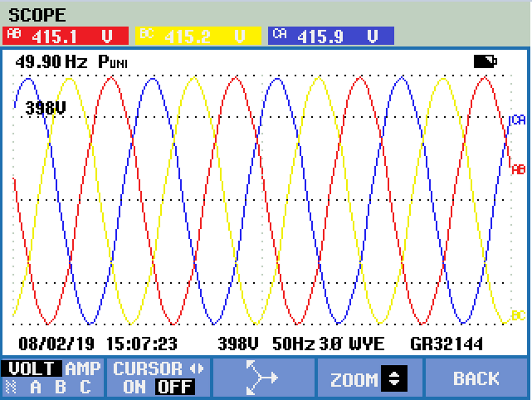Click the blue CA 415.9 V readout
The image size is (532, 400).
point(331,36)
